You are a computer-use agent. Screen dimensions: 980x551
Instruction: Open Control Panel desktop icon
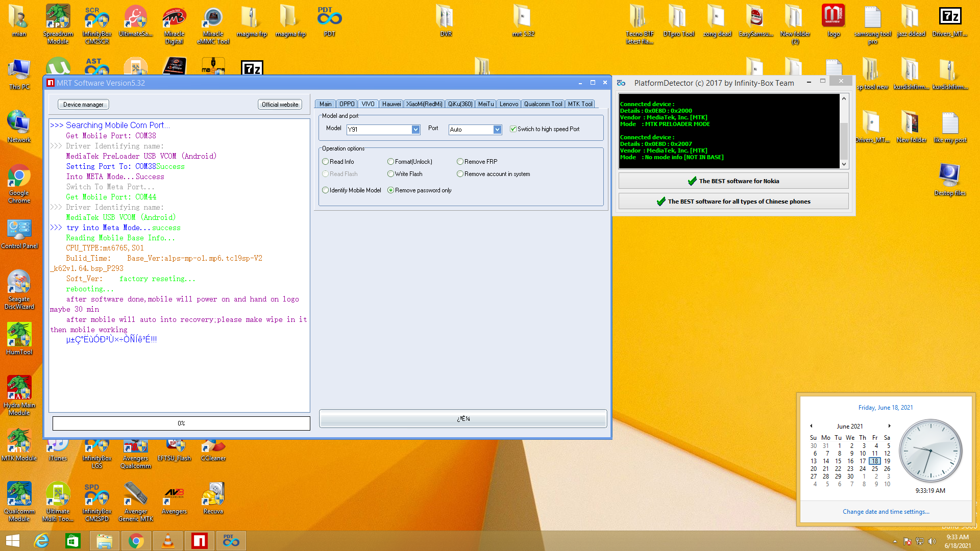pyautogui.click(x=19, y=234)
